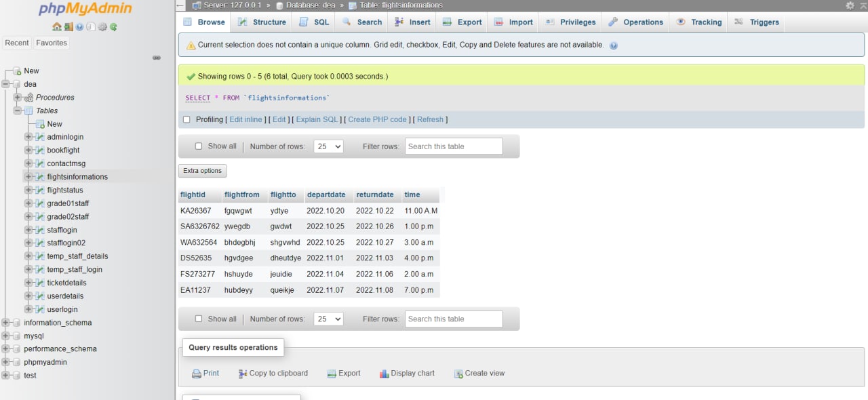
Task: Reload navigation panel green arrow icon
Action: (113, 27)
